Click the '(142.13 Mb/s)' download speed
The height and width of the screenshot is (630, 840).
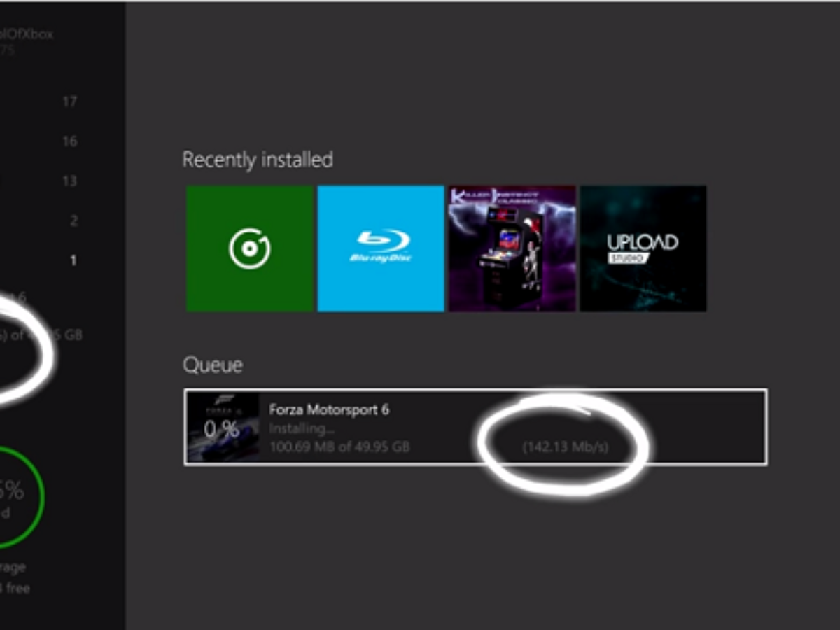(566, 447)
